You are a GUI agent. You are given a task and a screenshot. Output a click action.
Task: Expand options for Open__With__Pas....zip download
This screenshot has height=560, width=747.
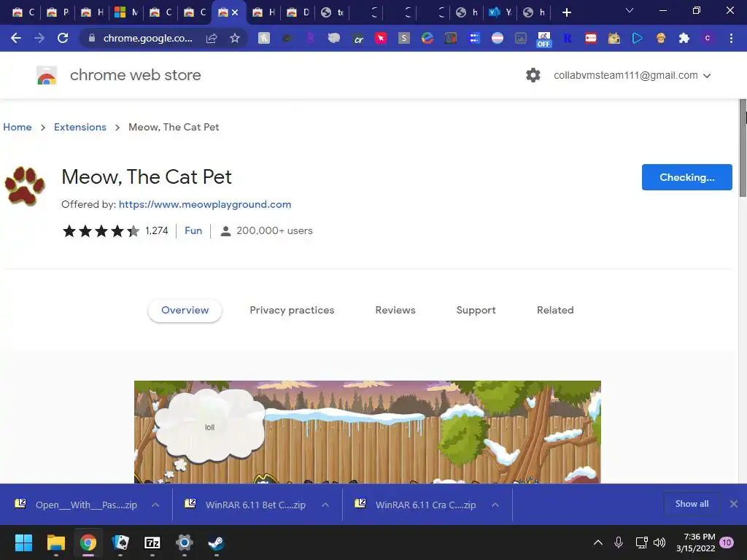point(155,505)
